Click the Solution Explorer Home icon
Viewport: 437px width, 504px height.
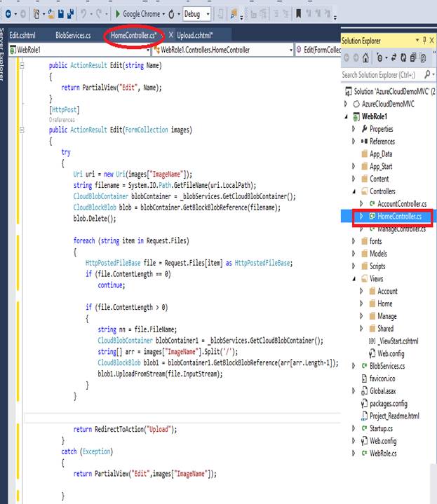[365, 58]
